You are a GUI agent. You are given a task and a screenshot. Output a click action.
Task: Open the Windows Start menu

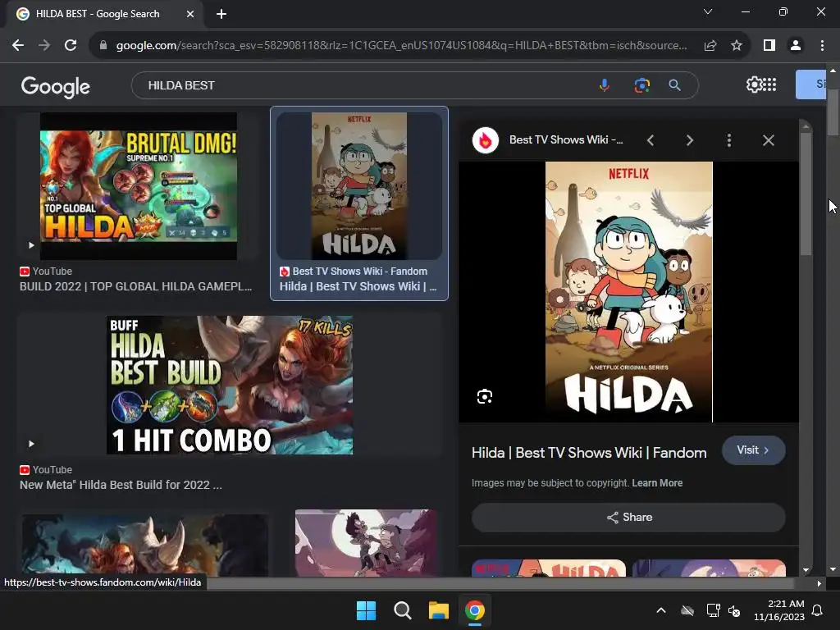click(367, 610)
